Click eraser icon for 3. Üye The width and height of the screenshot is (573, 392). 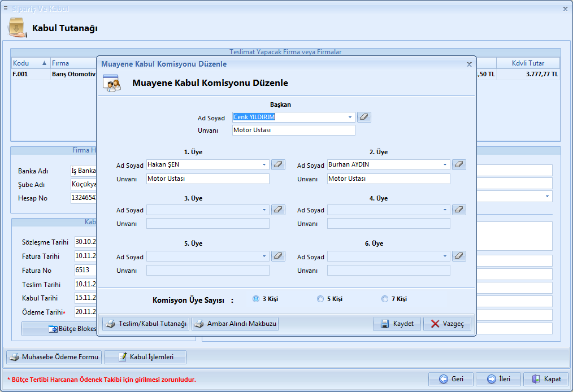click(x=278, y=210)
